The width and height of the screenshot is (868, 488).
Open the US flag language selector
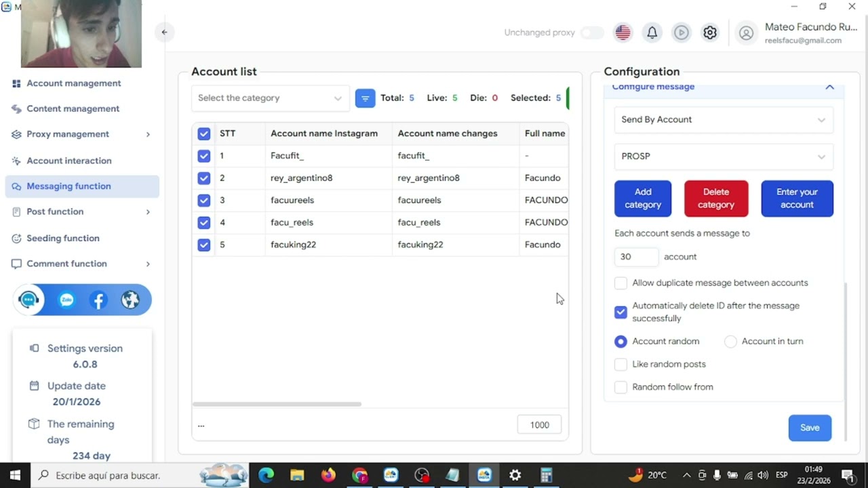coord(623,33)
